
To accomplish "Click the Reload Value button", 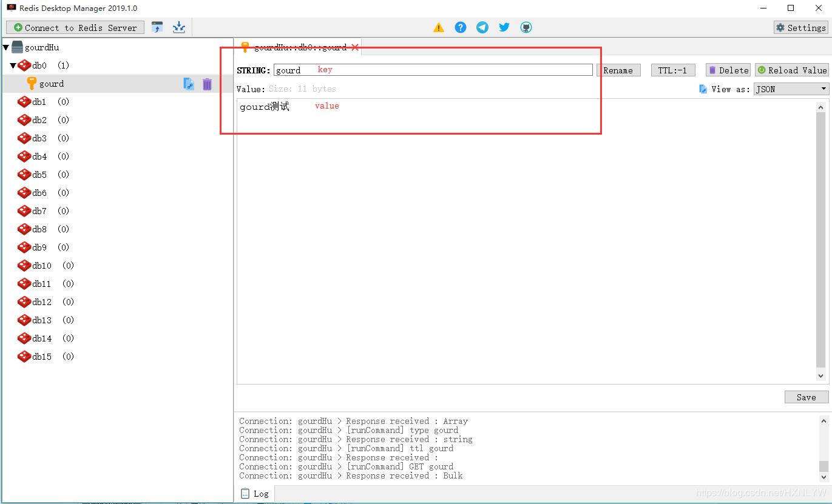I will coord(791,70).
